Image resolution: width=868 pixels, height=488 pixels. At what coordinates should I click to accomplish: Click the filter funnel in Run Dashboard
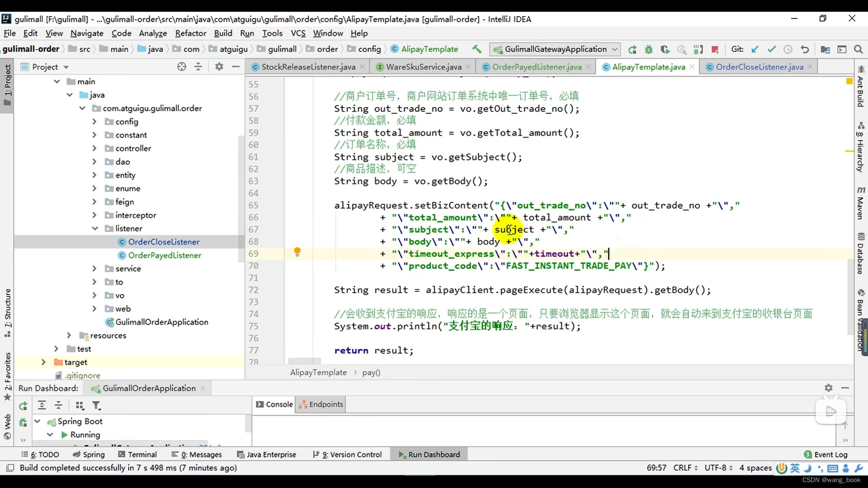click(x=96, y=405)
